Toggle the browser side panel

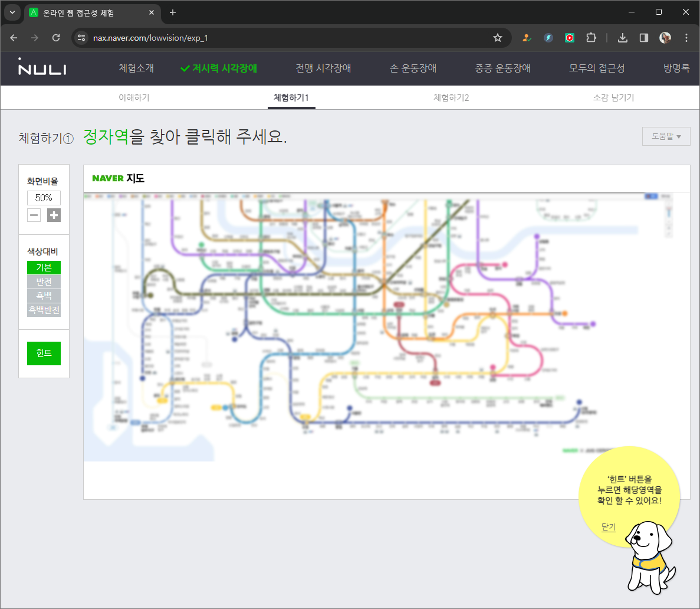[x=644, y=38]
